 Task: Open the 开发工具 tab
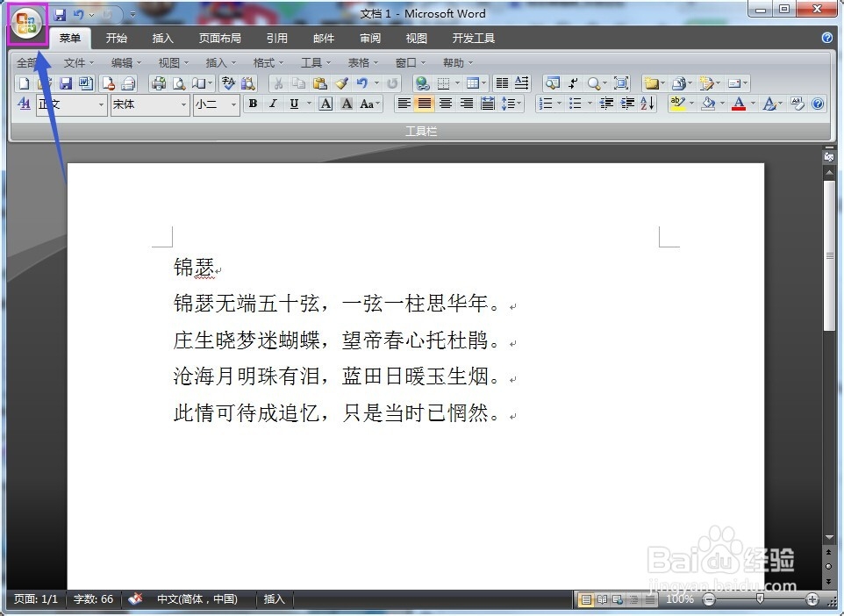point(473,39)
